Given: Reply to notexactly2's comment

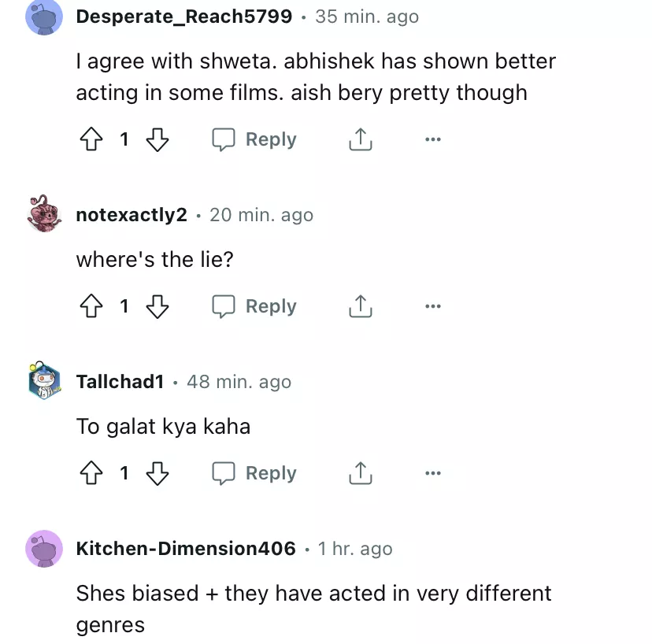Looking at the screenshot, I should (x=254, y=306).
